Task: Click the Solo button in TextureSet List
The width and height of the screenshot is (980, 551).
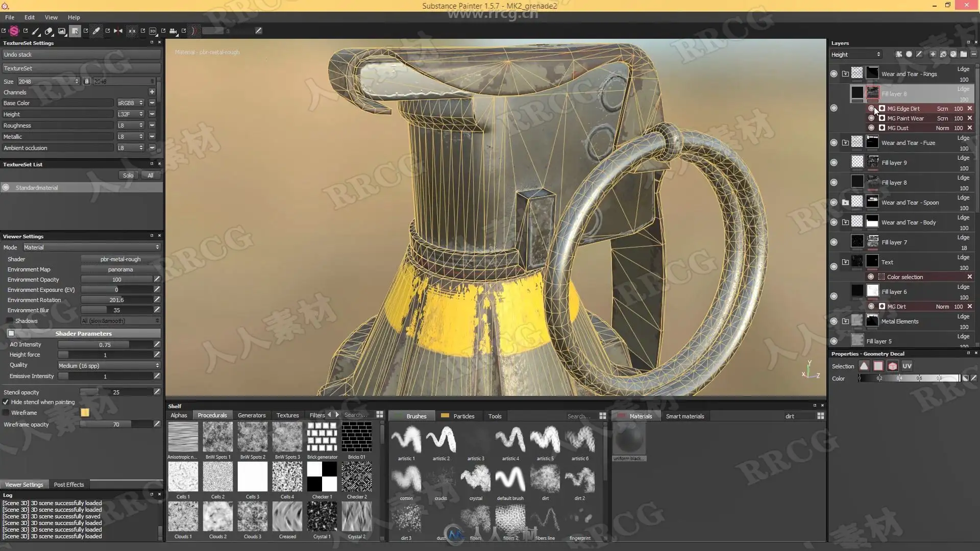Action: [128, 176]
